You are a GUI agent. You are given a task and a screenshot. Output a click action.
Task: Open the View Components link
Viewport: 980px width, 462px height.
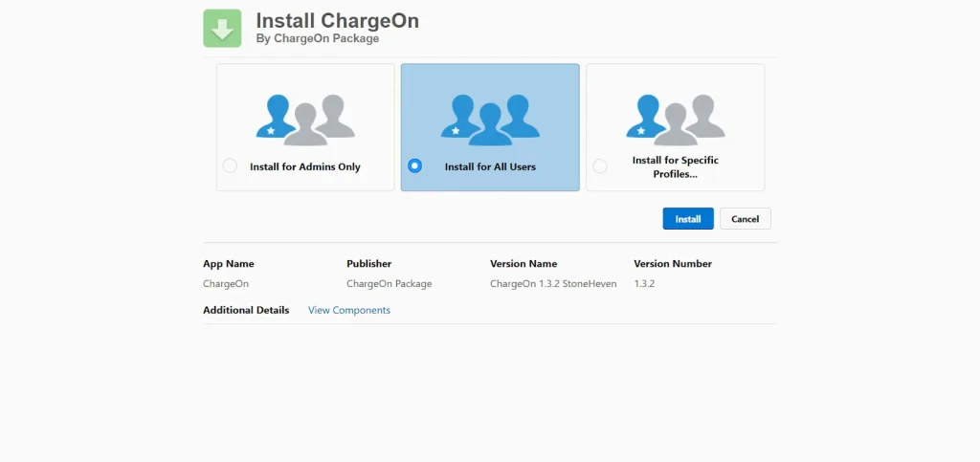[348, 310]
